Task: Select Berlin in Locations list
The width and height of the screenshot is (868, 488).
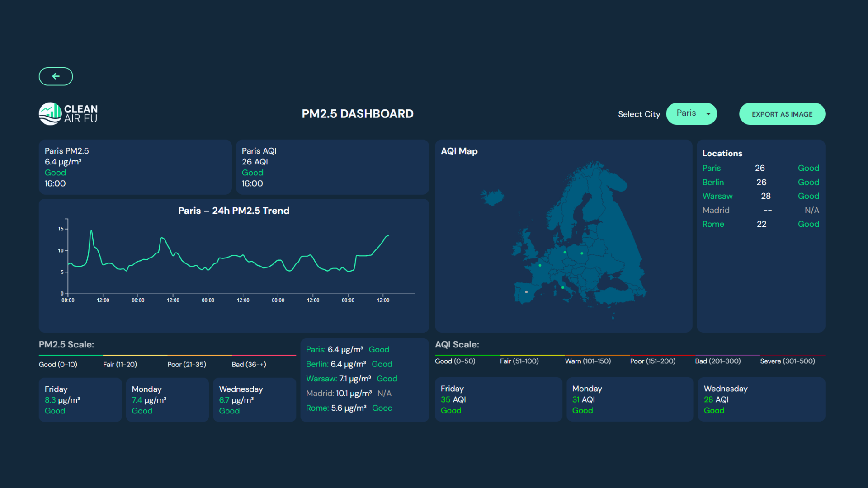Action: [713, 182]
